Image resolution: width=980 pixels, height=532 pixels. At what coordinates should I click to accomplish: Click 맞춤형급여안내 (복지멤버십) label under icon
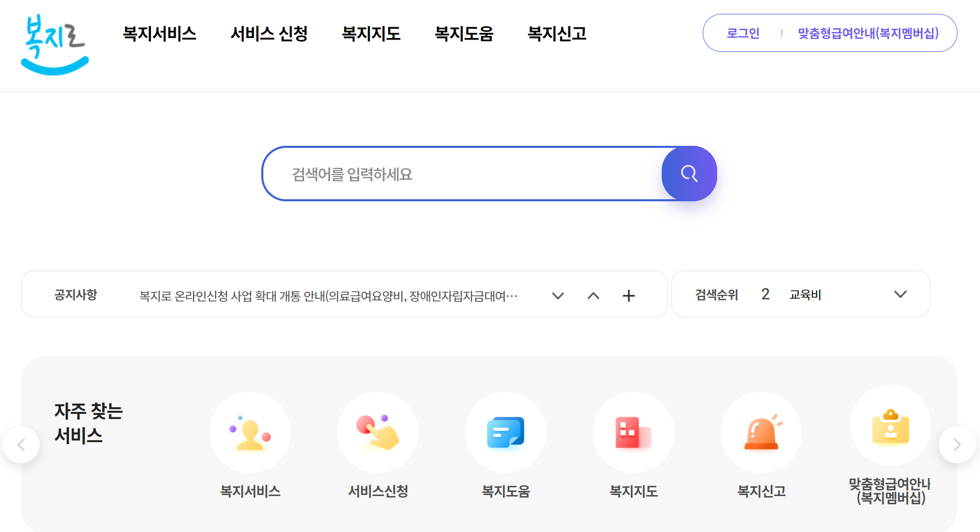pyautogui.click(x=891, y=491)
